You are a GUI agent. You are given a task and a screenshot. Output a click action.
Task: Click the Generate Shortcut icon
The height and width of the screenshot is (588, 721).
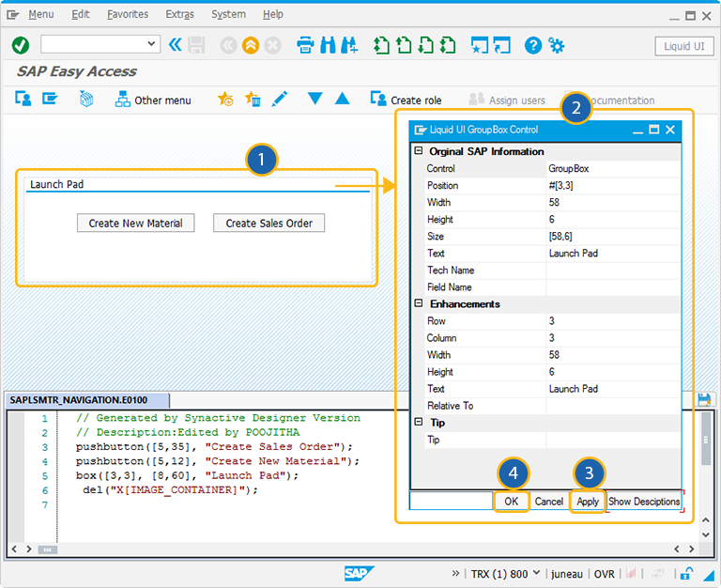click(x=501, y=45)
